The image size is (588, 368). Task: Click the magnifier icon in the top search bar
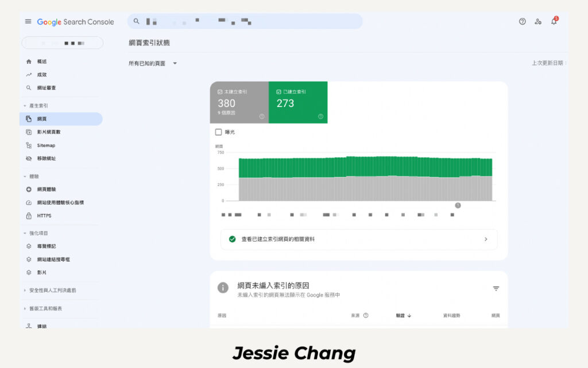[137, 21]
